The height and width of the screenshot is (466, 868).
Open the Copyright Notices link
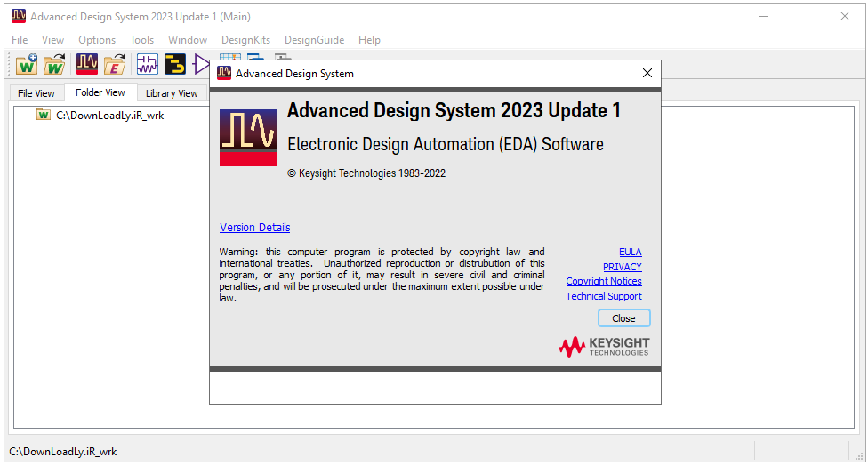coord(603,281)
